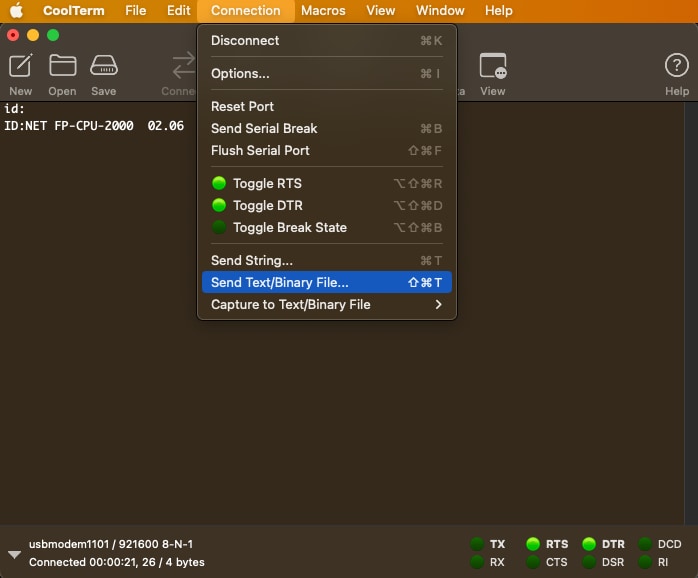Viewport: 698px width, 578px height.
Task: Toggle RTS in the Connection menu
Action: tap(267, 183)
